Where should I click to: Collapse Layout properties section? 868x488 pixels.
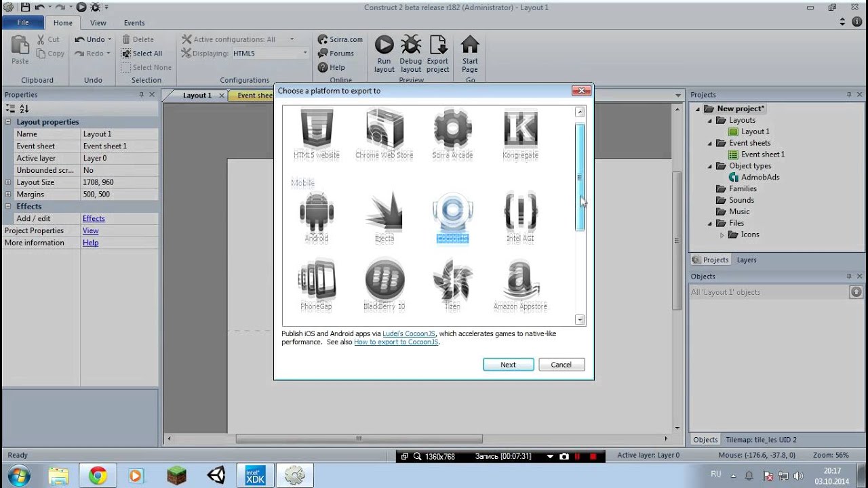pyautogui.click(x=8, y=122)
